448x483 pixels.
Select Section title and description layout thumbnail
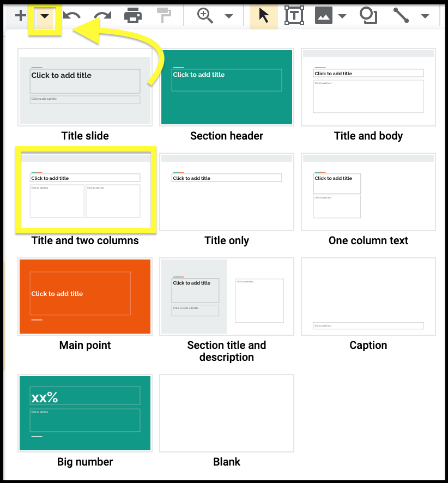point(227,297)
